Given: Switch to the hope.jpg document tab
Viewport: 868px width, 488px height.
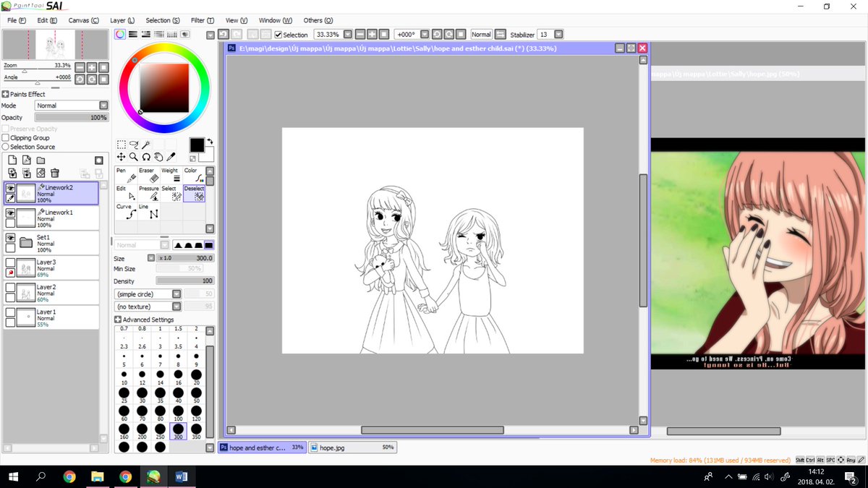Looking at the screenshot, I should click(x=353, y=448).
